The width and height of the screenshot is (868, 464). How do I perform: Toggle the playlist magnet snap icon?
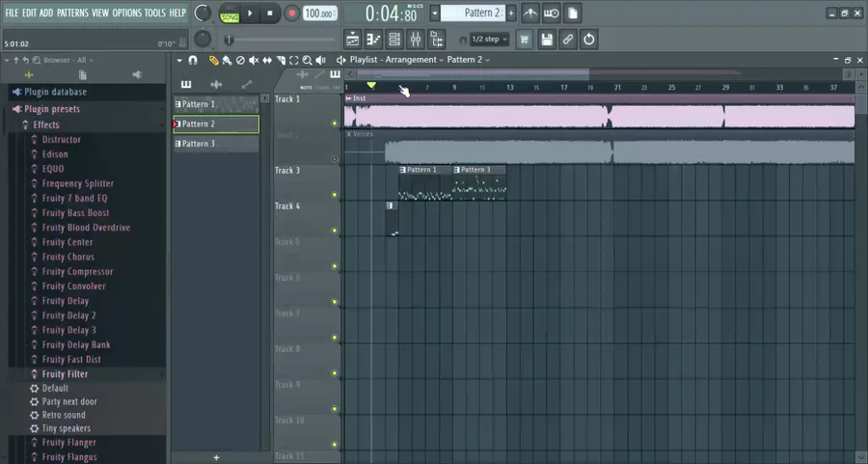[193, 60]
